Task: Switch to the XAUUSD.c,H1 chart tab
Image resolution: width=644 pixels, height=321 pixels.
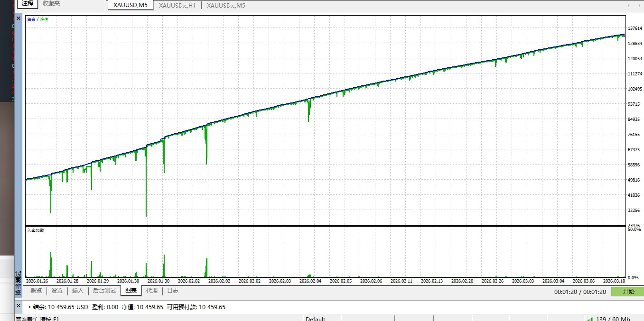Action: [x=177, y=5]
